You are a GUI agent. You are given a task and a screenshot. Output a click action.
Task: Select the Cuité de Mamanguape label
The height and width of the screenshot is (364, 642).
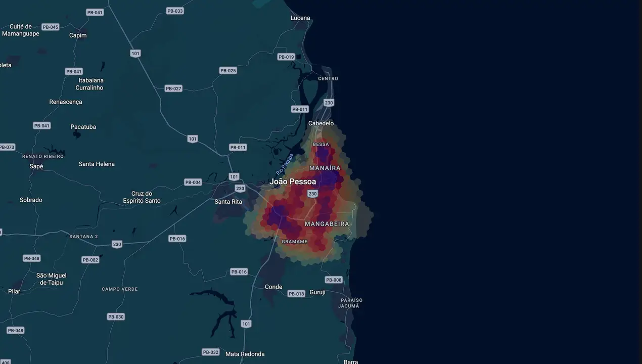(21, 30)
